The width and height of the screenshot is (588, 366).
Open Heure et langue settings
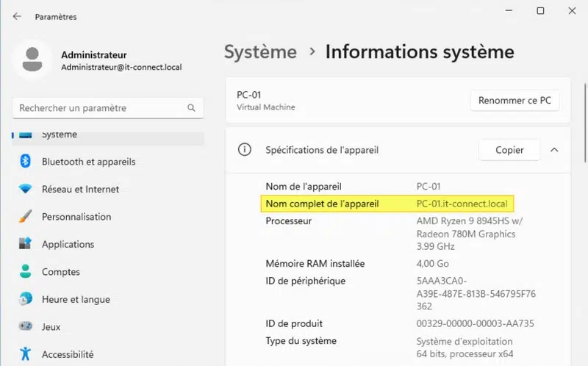pos(108,299)
